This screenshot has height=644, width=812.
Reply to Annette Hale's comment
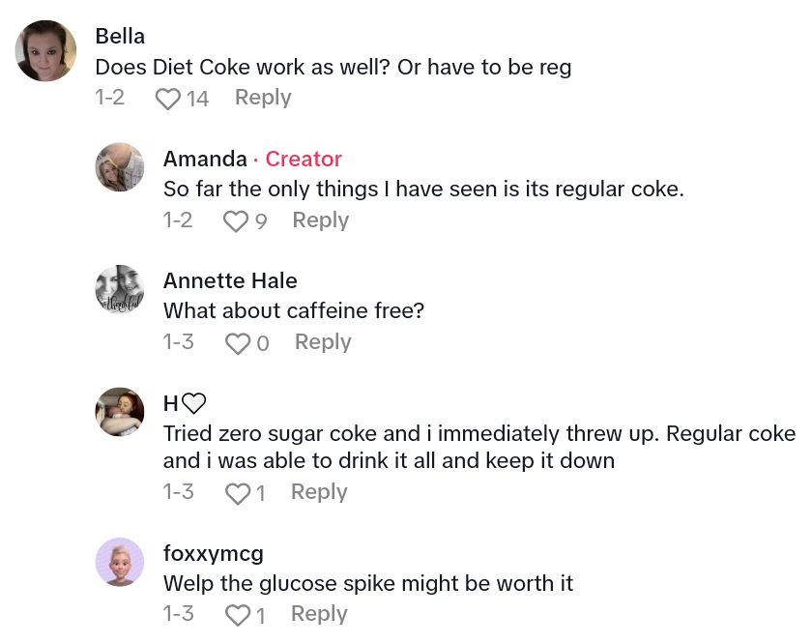click(323, 342)
